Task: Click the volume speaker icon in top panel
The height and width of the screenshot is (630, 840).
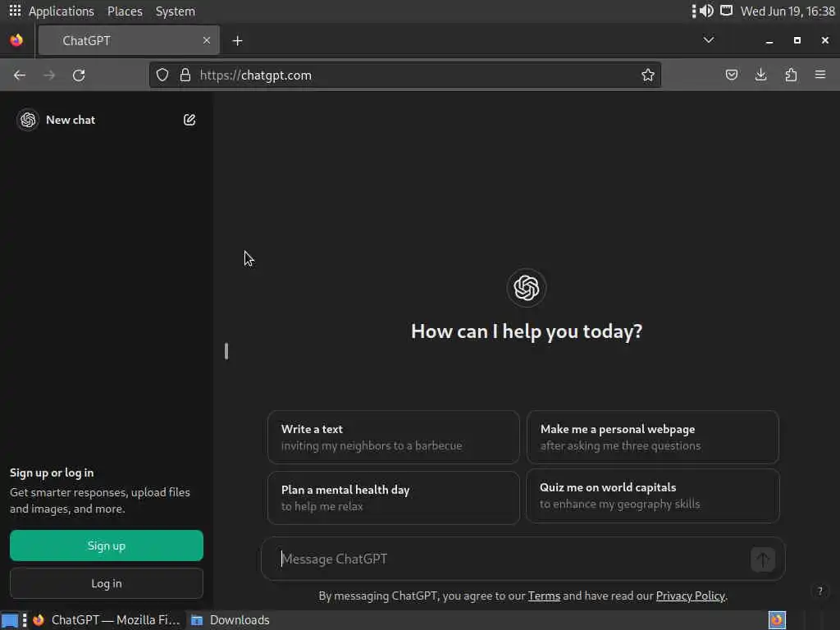Action: pos(706,11)
